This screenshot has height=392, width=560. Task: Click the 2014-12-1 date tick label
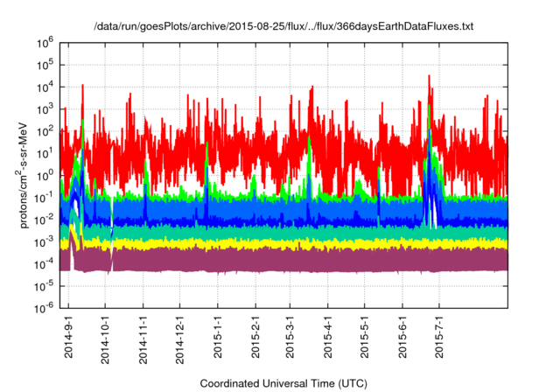pos(179,339)
